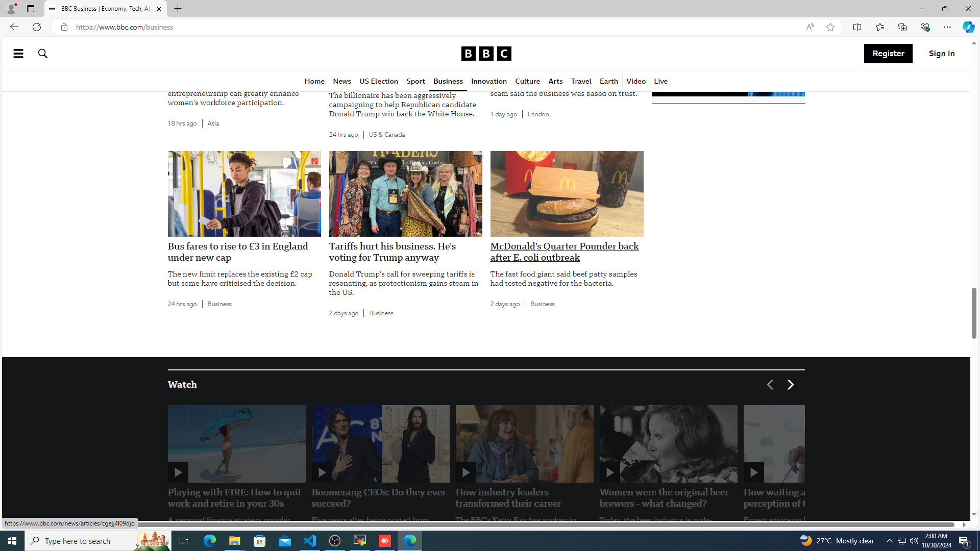Play the industry leaders video
Viewport: 980px width, 551px height.
[x=465, y=472]
